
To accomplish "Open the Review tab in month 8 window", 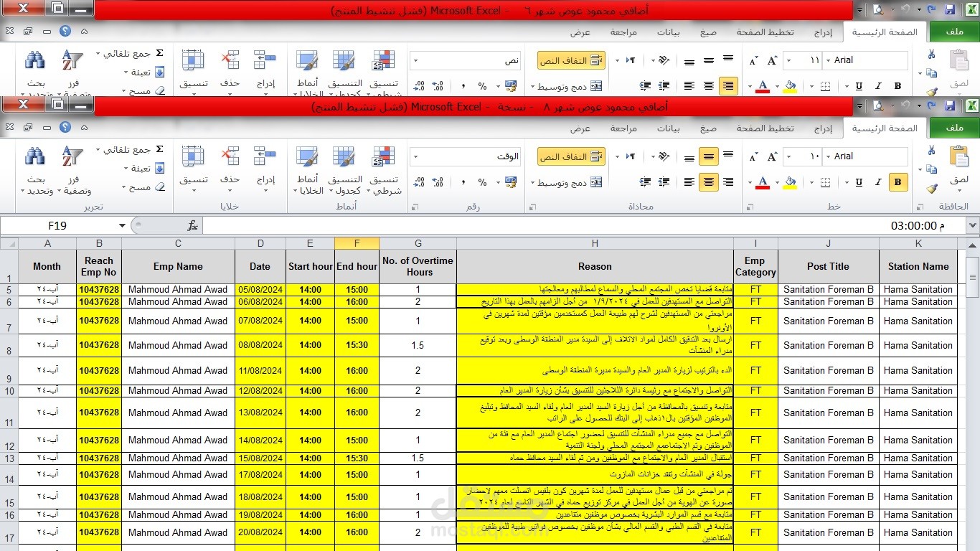I will (623, 128).
